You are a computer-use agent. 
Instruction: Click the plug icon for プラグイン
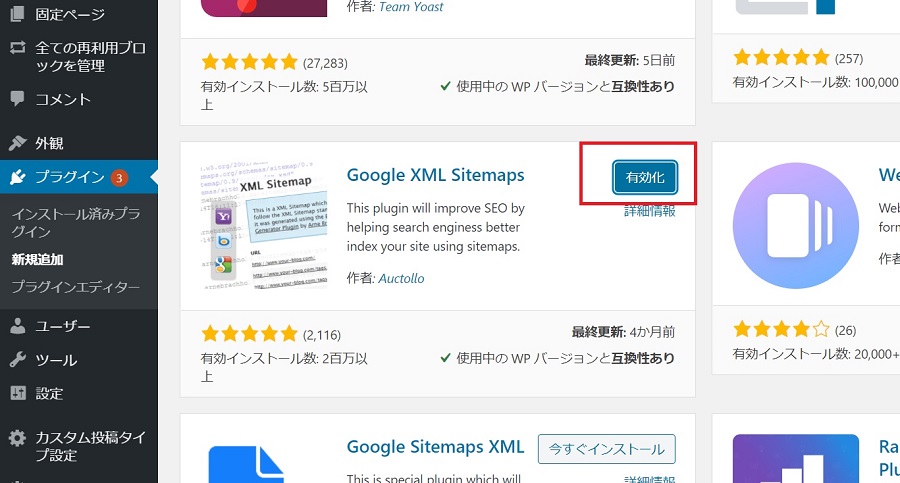coord(17,177)
